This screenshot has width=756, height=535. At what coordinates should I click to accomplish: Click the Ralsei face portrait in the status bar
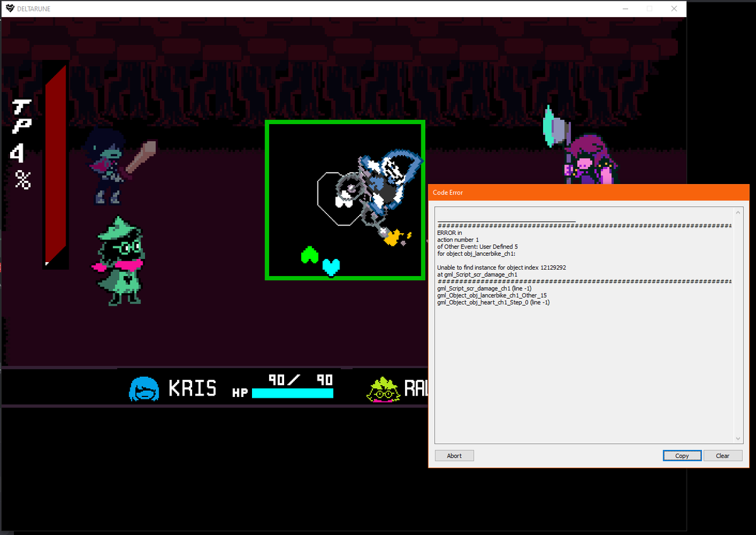tap(382, 389)
